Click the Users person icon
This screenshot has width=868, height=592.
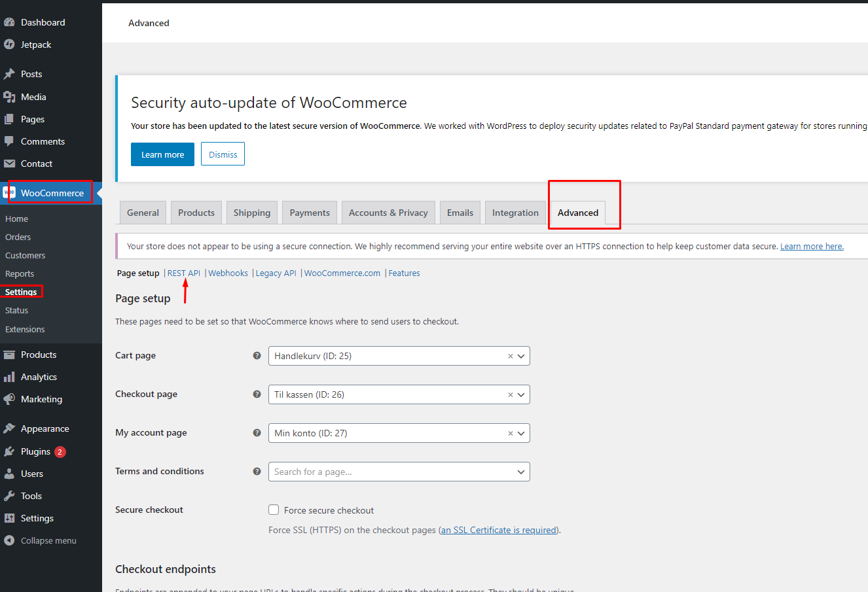9,474
